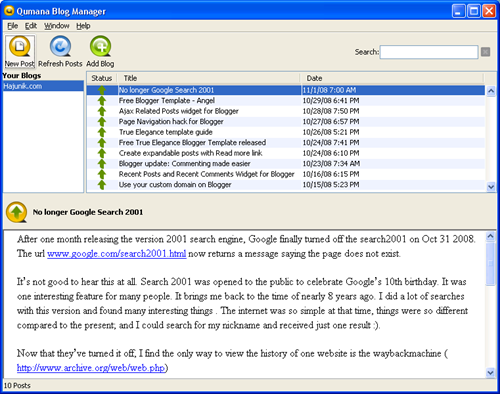Select 'Blogger update: Commenting made easier'
Viewport: 500px width, 394px height.
pos(184,164)
